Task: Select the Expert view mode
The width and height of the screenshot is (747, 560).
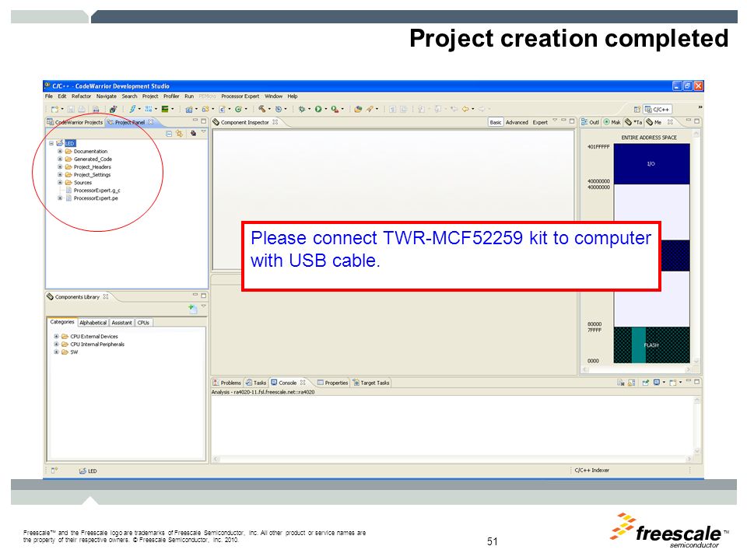Action: 540,122
